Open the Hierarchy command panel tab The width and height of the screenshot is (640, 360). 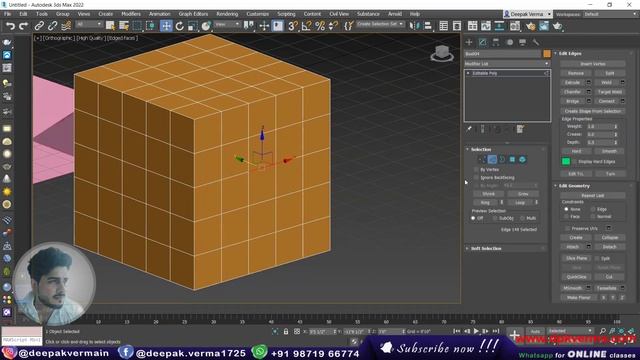coord(496,42)
